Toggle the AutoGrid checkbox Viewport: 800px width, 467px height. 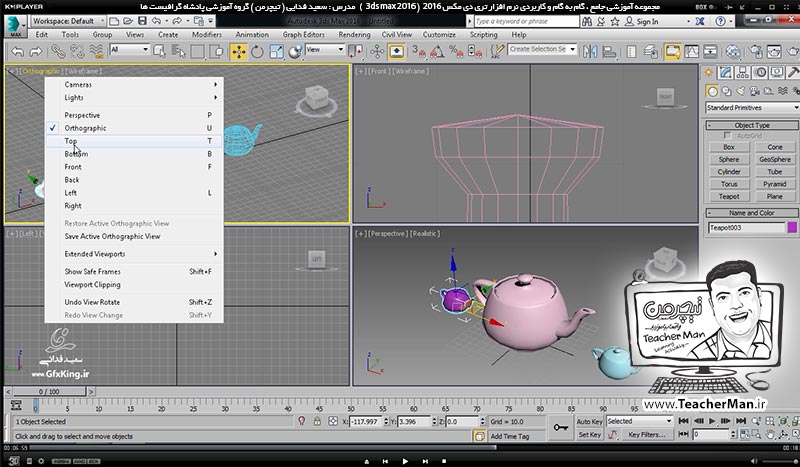(x=728, y=136)
